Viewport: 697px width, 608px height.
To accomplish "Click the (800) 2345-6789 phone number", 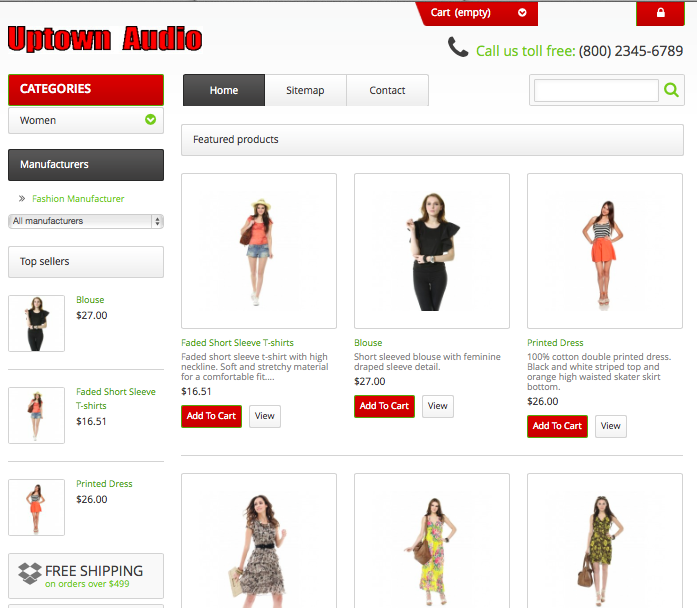I will (x=630, y=51).
